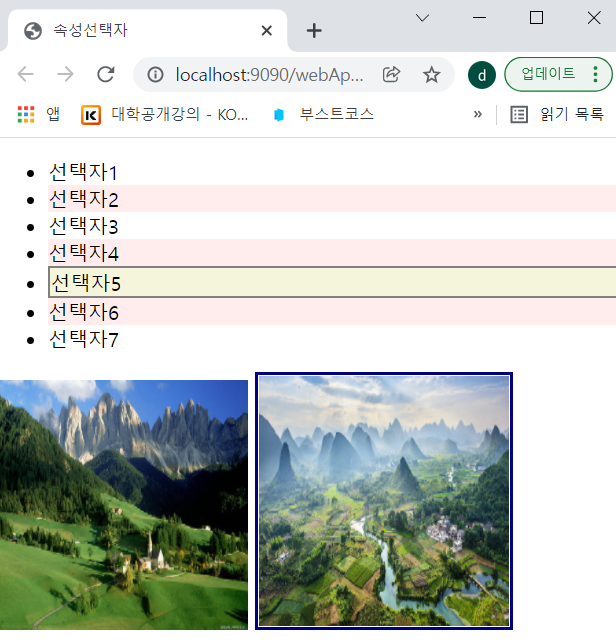Open the profile avatar 'd'
This screenshot has height=642, width=616.
click(x=482, y=75)
